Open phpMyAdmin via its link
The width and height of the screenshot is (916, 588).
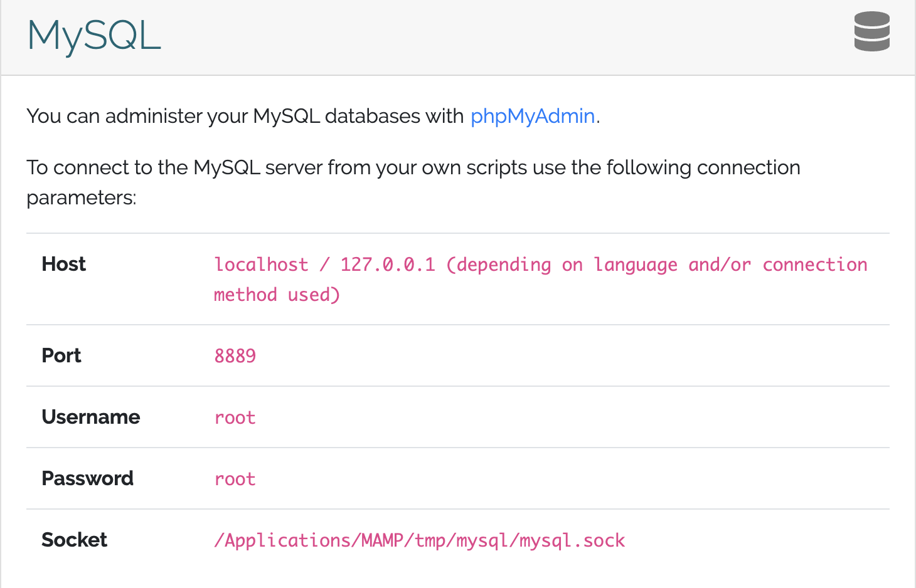(x=533, y=116)
